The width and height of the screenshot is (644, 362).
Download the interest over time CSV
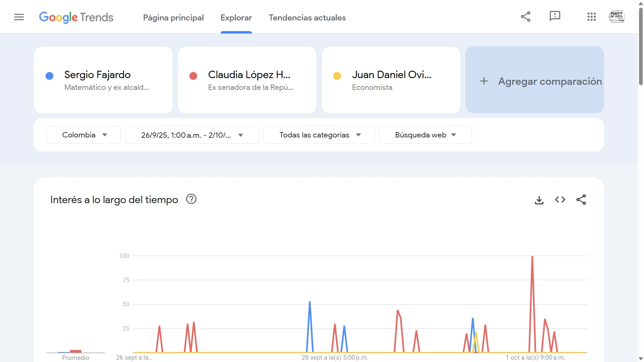539,200
